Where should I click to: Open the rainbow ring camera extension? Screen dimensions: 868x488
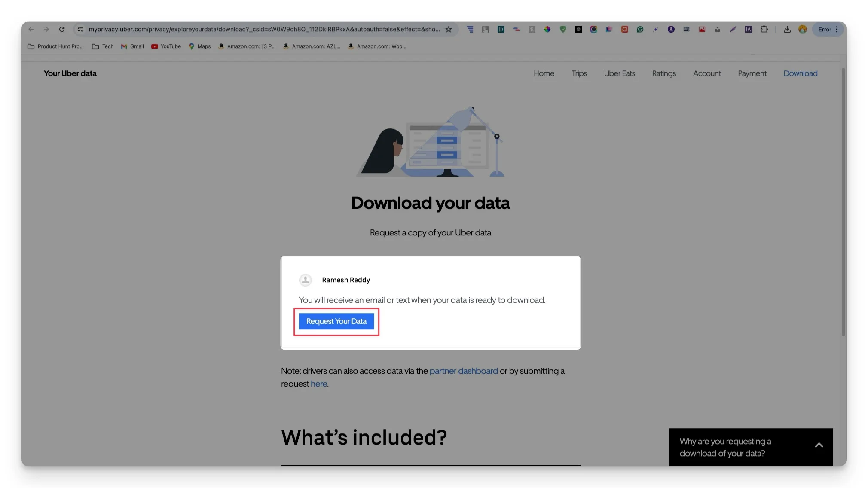594,29
